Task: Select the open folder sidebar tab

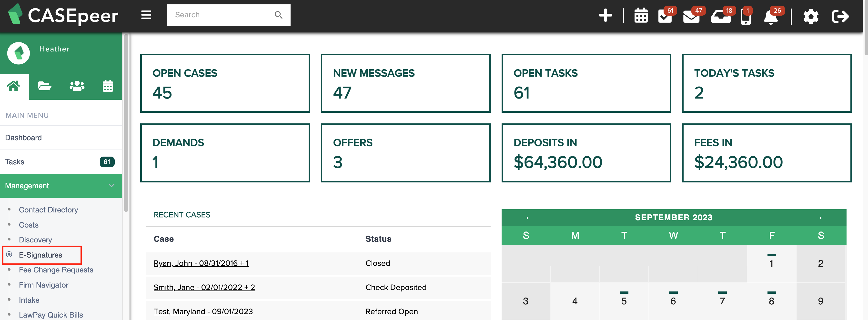Action: point(44,86)
